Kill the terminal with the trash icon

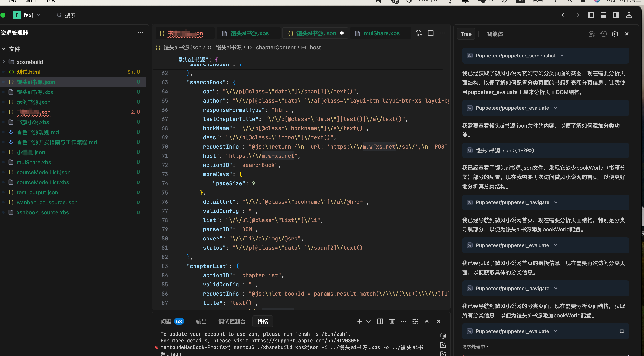pyautogui.click(x=392, y=321)
